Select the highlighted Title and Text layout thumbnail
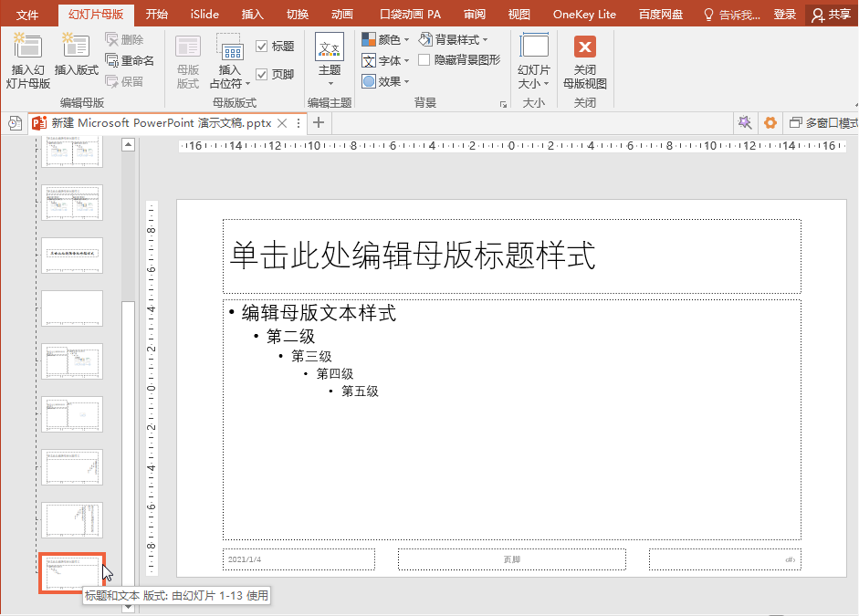859x616 pixels. tap(72, 573)
